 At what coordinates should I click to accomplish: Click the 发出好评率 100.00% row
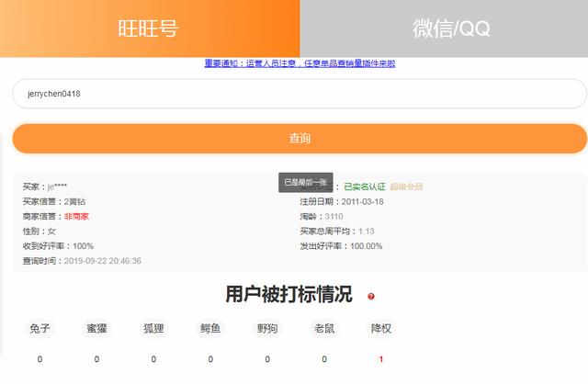341,246
